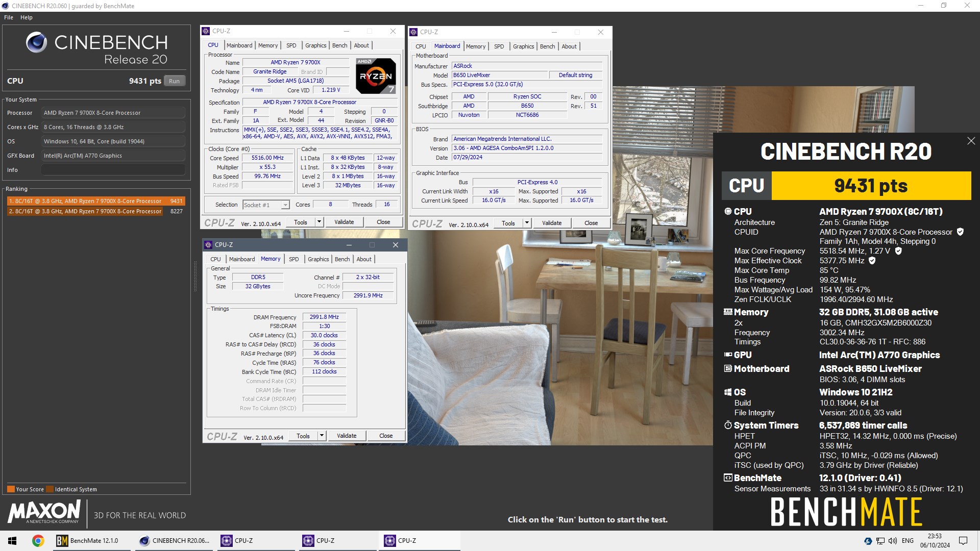Click the yellow 9431 pts score banner
This screenshot has width=980, height=551.
[x=871, y=186]
